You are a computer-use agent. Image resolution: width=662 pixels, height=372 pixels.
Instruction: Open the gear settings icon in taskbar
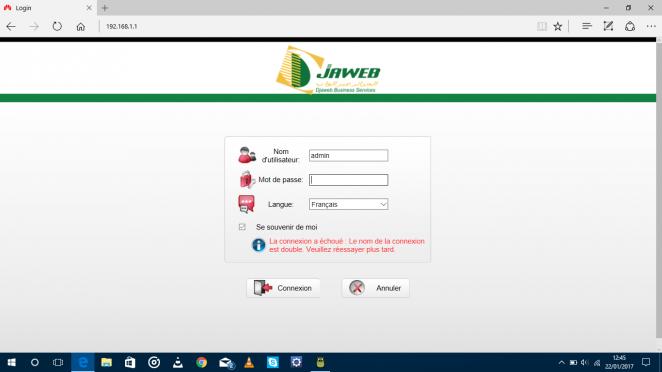point(296,362)
